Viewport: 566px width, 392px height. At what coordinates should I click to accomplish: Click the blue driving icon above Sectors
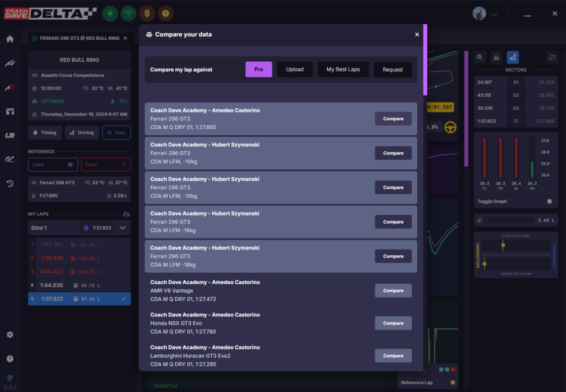pyautogui.click(x=513, y=57)
